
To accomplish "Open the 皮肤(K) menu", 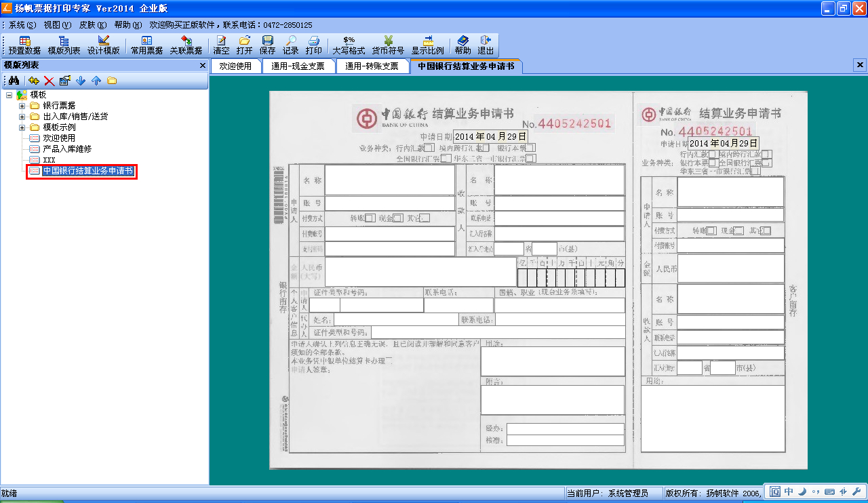I will [x=93, y=24].
